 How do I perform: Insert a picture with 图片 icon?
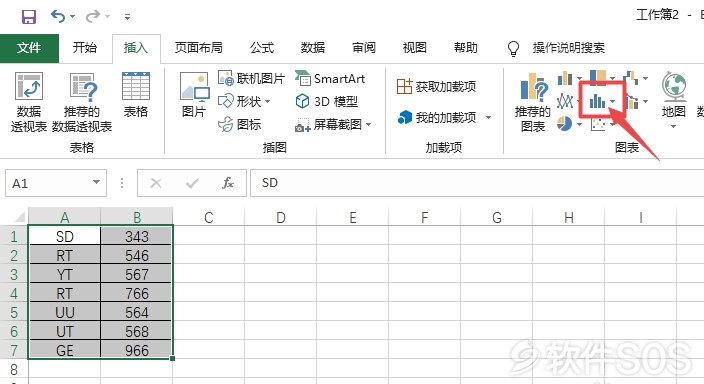point(194,95)
